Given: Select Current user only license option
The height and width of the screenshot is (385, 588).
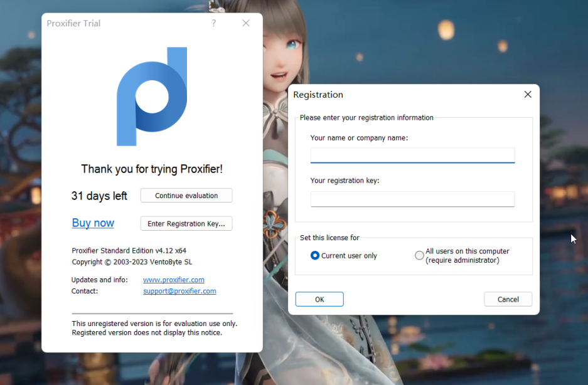Looking at the screenshot, I should coord(344,256).
